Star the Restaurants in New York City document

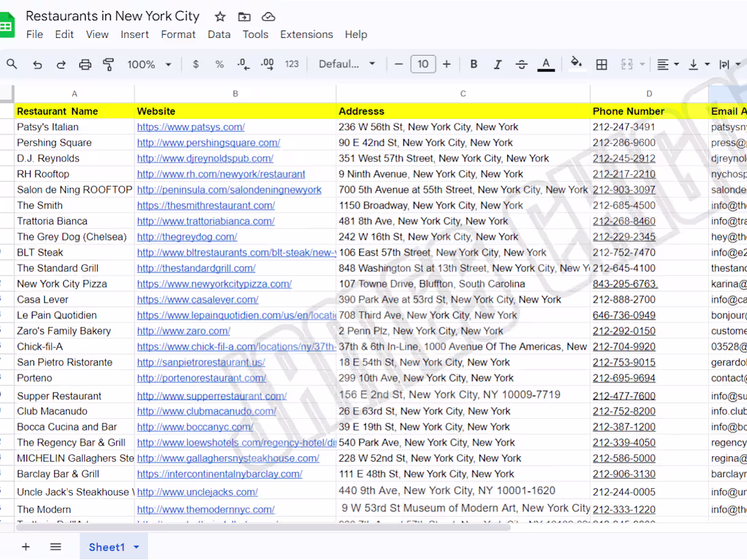pos(219,17)
